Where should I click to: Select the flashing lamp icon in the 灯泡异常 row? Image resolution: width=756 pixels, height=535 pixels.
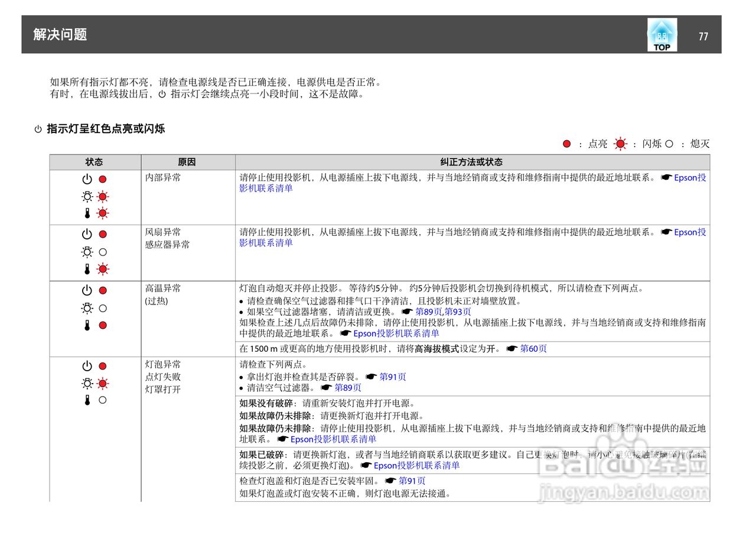pyautogui.click(x=102, y=382)
